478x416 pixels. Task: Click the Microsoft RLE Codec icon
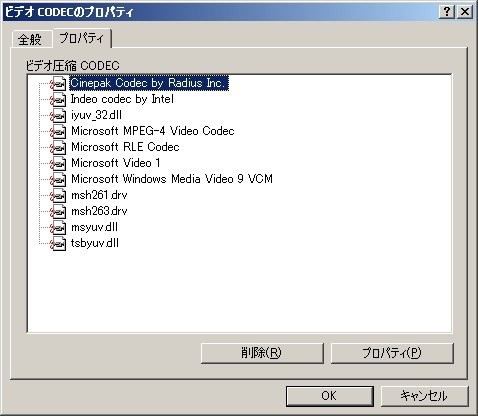click(58, 147)
